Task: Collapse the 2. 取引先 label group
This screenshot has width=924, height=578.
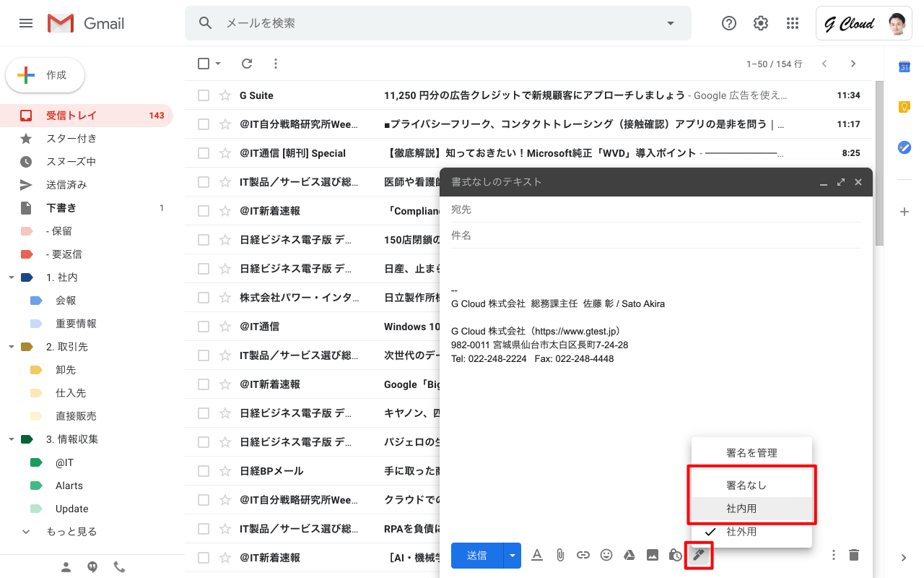Action: coord(12,347)
